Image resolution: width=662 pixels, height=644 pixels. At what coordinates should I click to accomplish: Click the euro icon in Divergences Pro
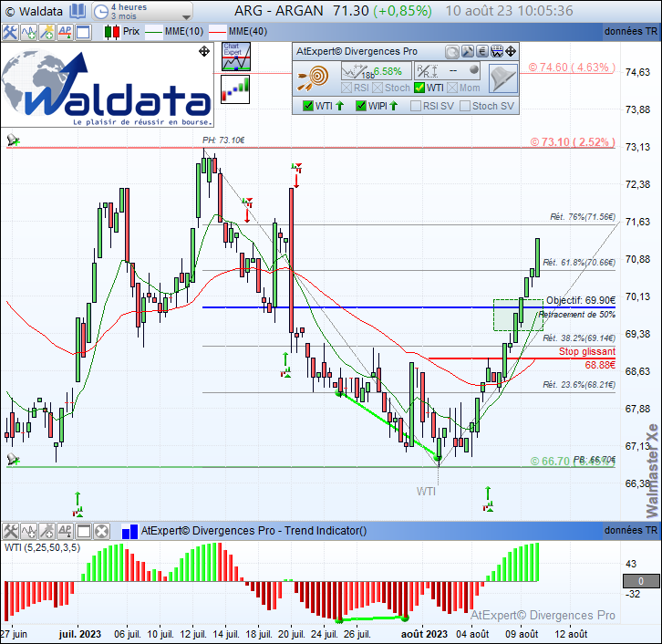coord(482,51)
